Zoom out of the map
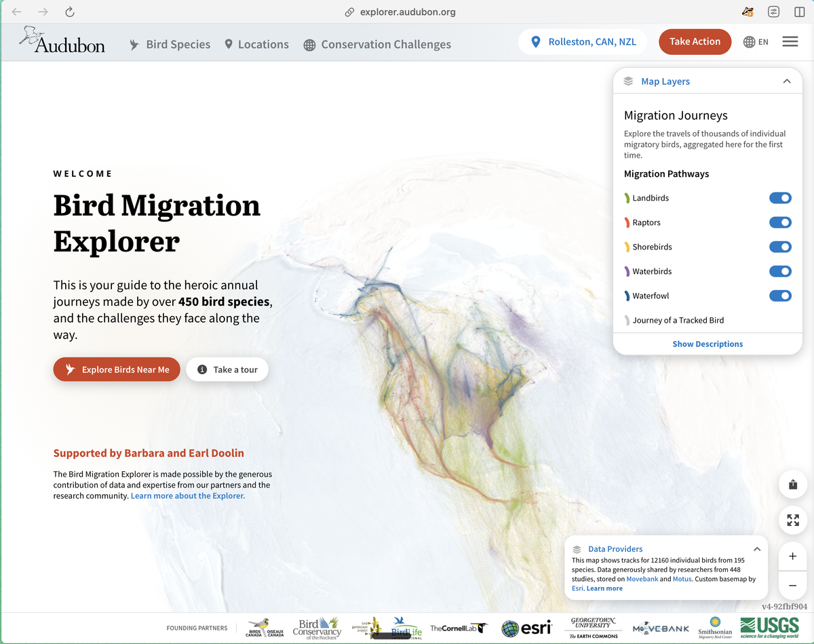This screenshot has height=644, width=814. [792, 585]
